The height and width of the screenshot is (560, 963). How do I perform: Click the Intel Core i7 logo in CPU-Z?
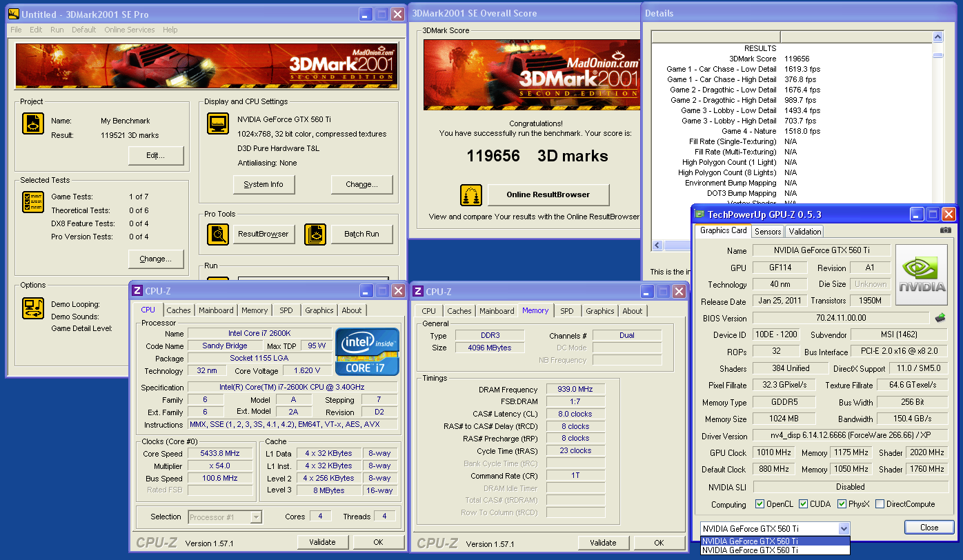coord(367,352)
